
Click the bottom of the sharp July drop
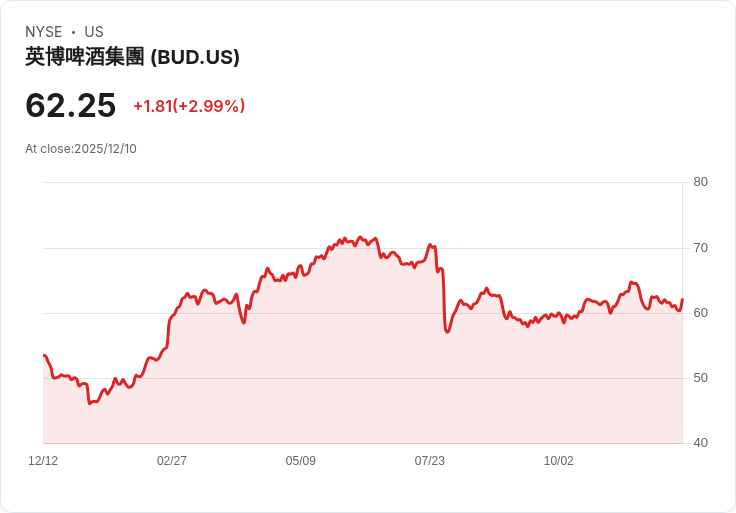coord(447,331)
